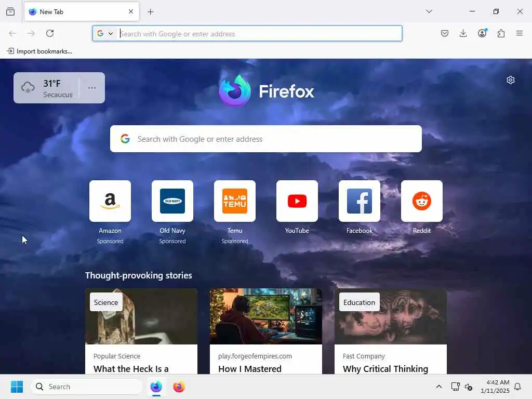
Task: Open the Fast Company story thumbnail
Action: (x=391, y=316)
